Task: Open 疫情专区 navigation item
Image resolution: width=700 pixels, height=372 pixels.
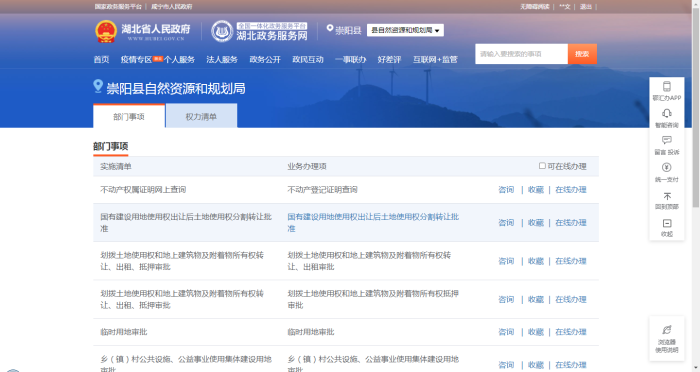Action: point(136,59)
